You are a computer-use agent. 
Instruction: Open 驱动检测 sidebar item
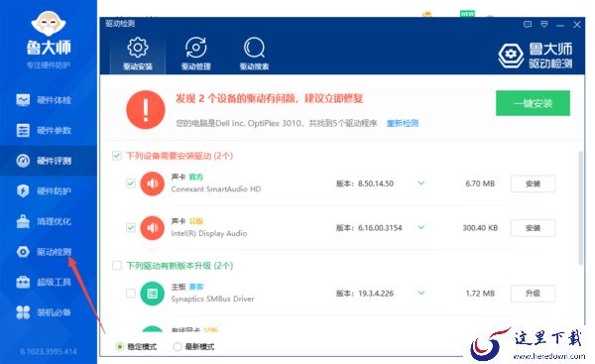[44, 252]
